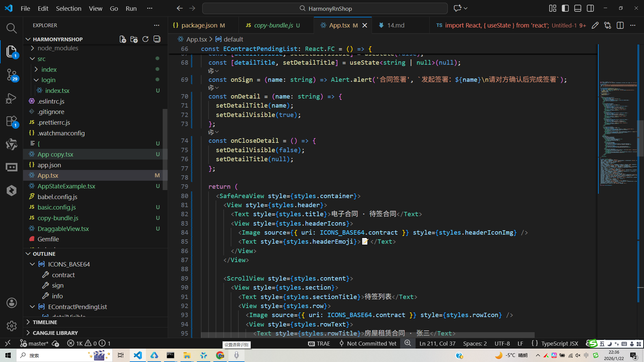Switch to package.json tab

tap(203, 25)
